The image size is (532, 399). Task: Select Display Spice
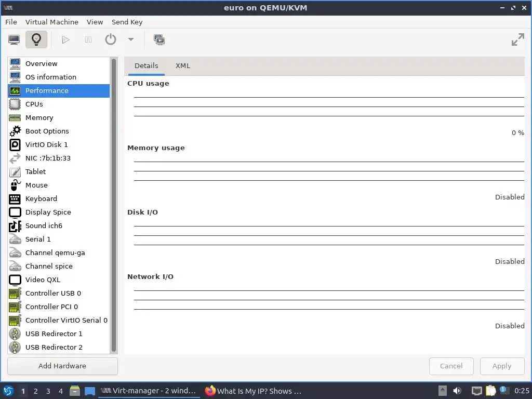pos(59,212)
